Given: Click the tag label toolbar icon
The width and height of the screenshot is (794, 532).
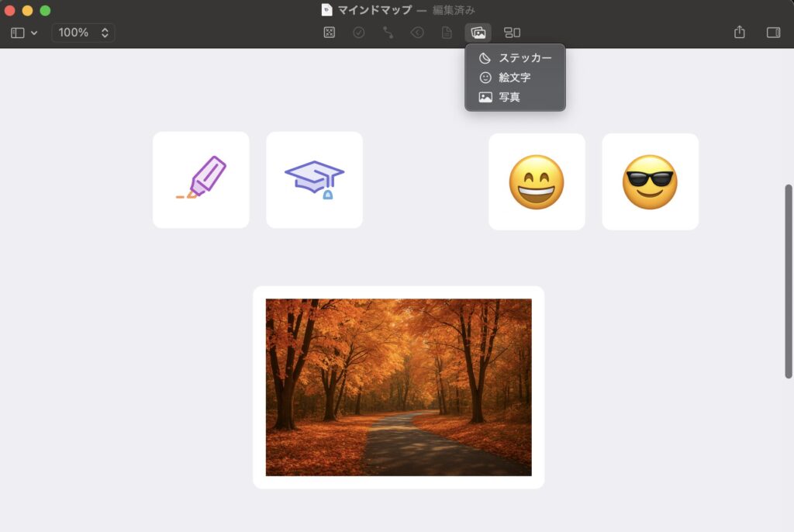Looking at the screenshot, I should click(417, 33).
